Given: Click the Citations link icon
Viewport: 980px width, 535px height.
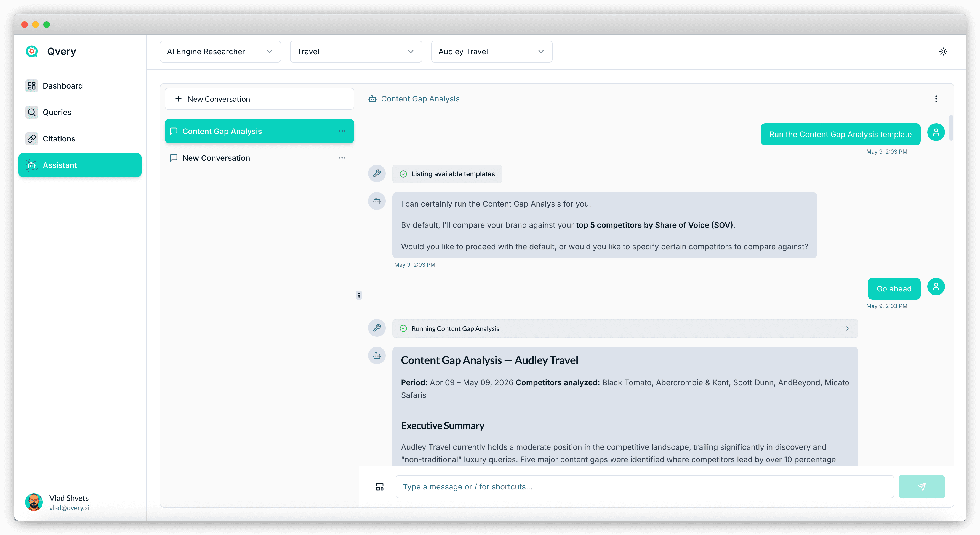Looking at the screenshot, I should [x=31, y=139].
